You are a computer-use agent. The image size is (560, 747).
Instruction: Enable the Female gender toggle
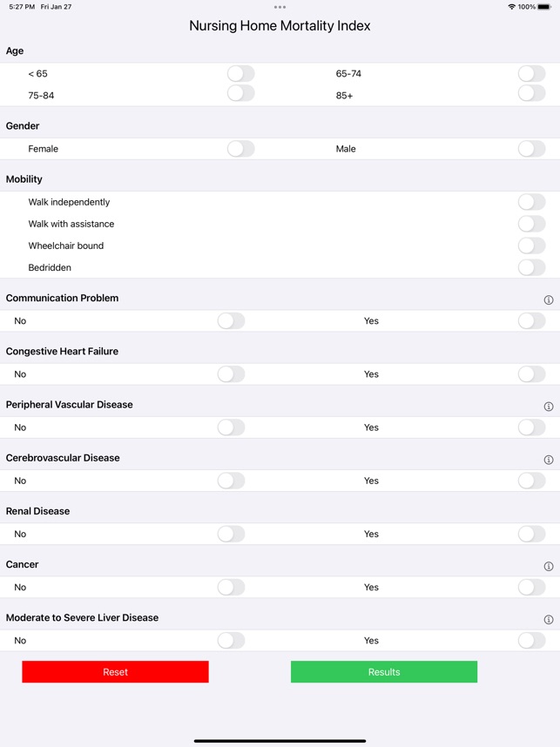click(x=240, y=149)
